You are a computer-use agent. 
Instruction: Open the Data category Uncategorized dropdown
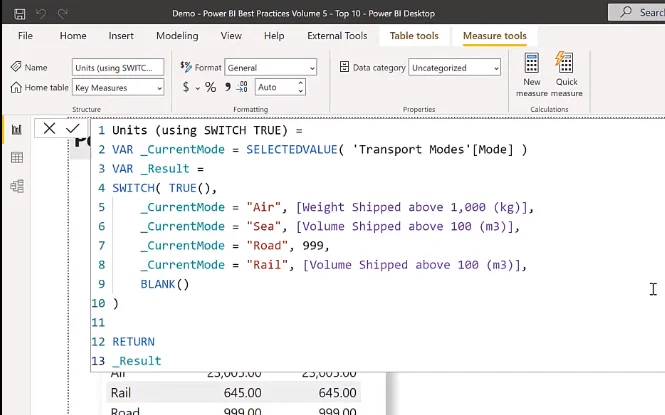click(454, 67)
